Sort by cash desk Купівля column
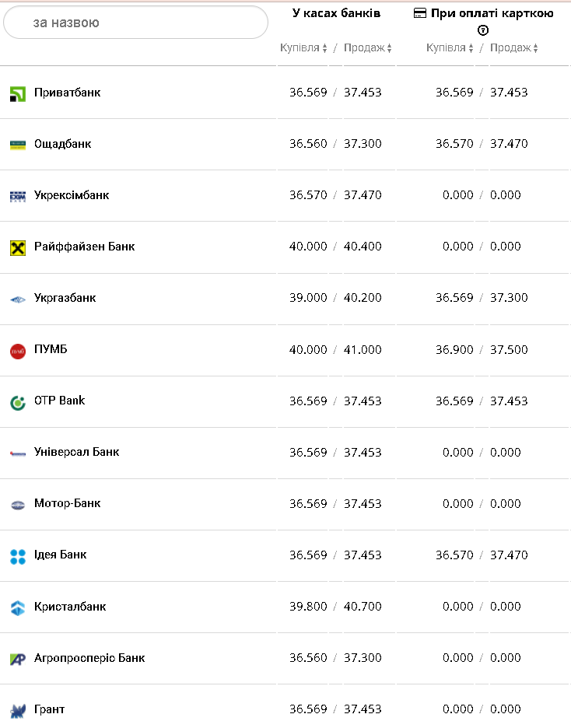 tap(303, 48)
